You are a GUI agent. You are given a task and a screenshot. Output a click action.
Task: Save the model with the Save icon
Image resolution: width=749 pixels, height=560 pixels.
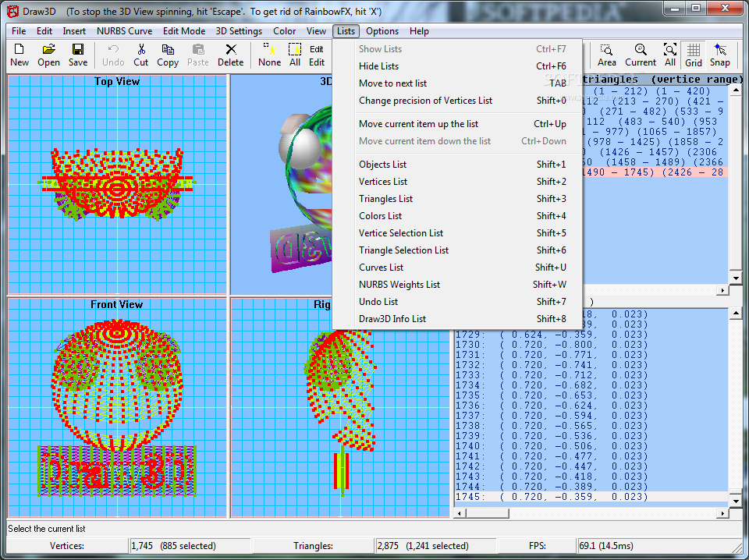78,55
